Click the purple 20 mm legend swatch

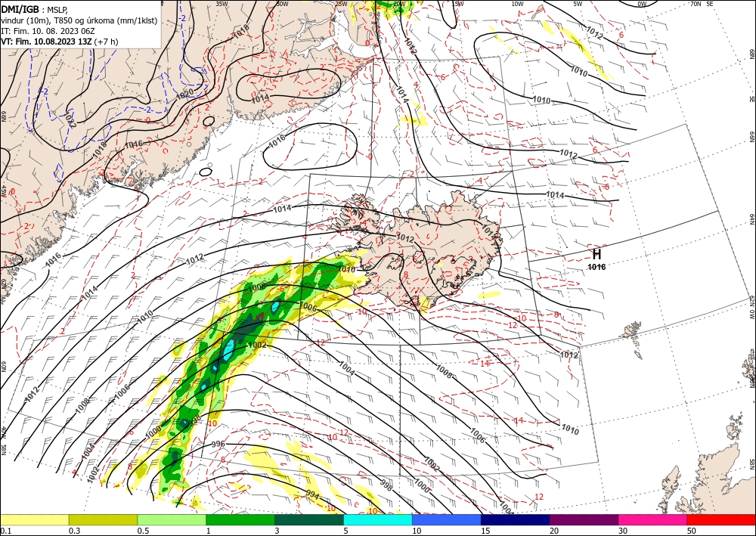(584, 519)
